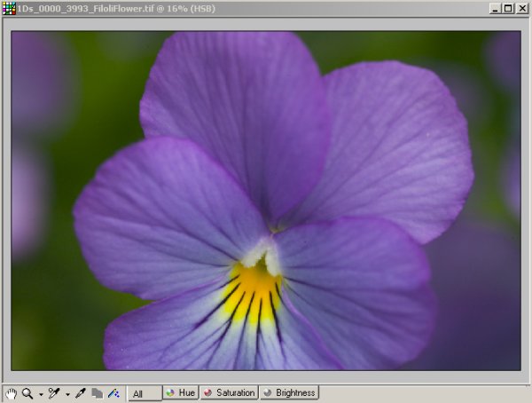The width and height of the screenshot is (532, 403).
Task: Switch to the All channel view
Action: point(145,393)
